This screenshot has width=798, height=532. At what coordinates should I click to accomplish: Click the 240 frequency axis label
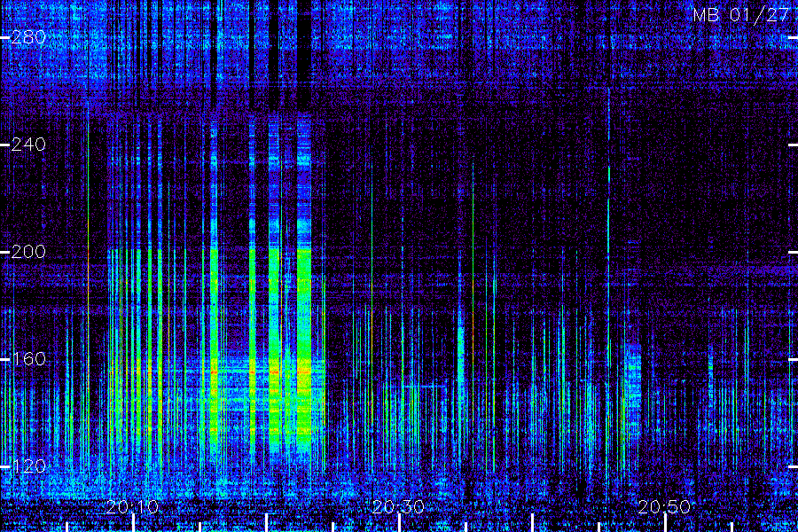point(28,145)
